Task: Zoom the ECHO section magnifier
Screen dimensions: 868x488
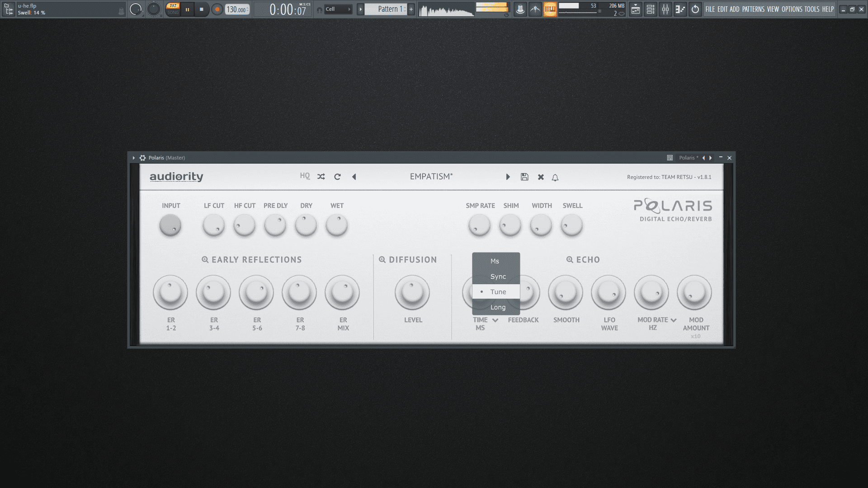Action: 570,260
